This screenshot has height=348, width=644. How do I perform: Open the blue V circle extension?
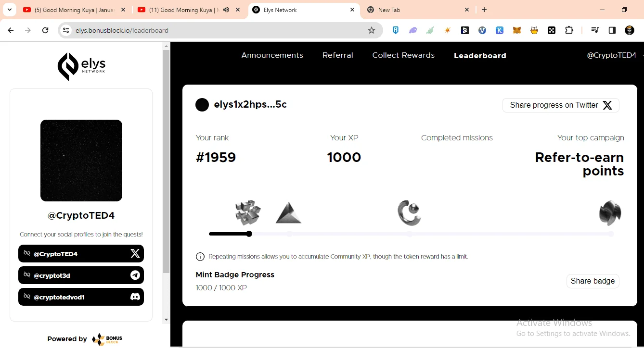click(482, 30)
